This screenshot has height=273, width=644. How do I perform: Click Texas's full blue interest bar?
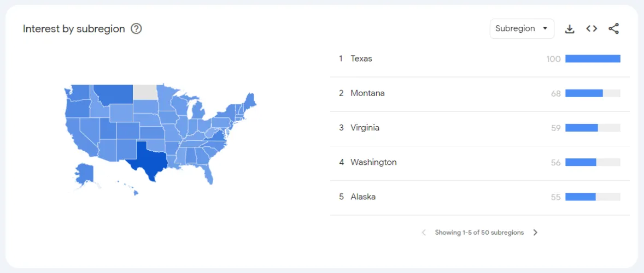(x=593, y=59)
